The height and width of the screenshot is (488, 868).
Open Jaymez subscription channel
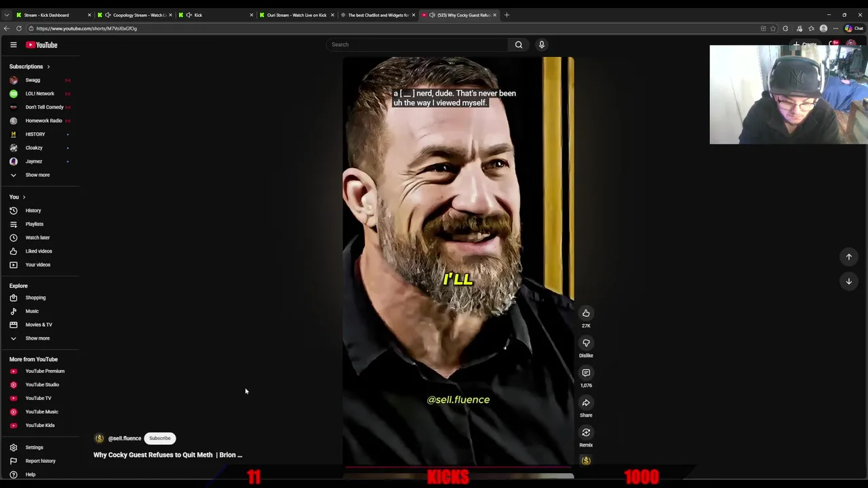pos(34,161)
